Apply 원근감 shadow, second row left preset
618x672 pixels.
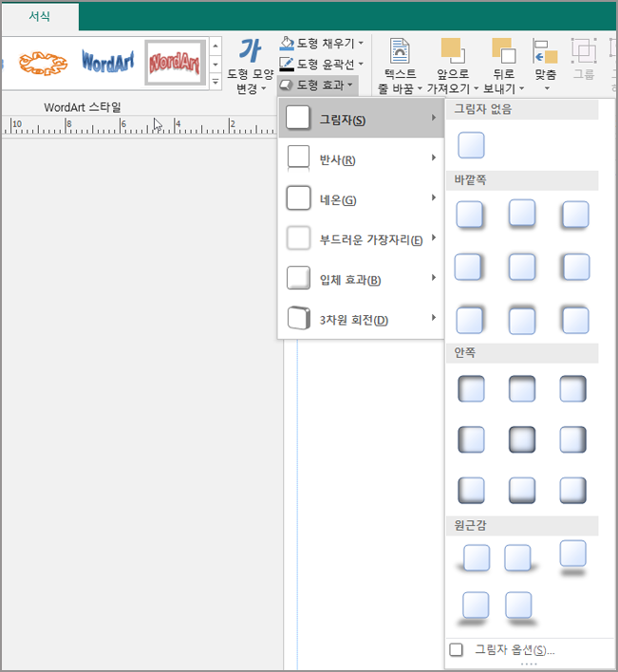(x=474, y=607)
